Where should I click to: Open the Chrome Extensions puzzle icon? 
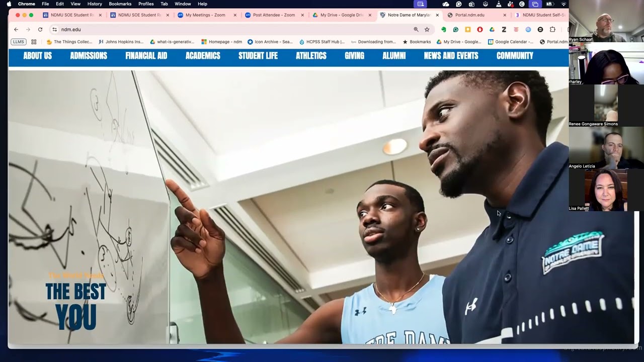552,30
